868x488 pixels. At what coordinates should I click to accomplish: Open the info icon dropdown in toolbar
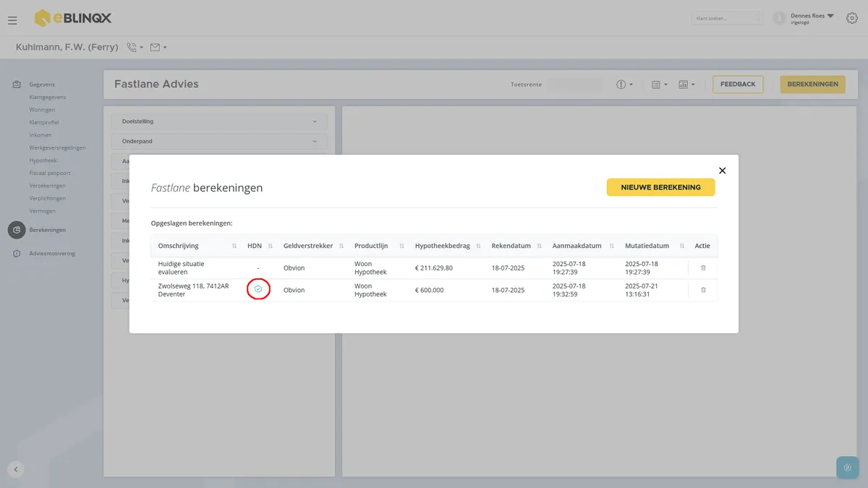pos(625,85)
